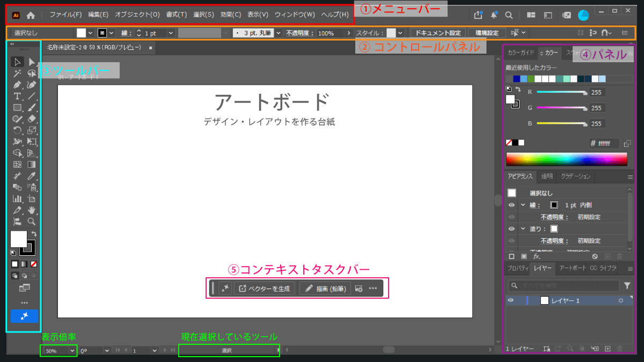Screen dimensions: 644x362
Task: Open the スタイル graphic style dropdown
Action: pos(400,33)
